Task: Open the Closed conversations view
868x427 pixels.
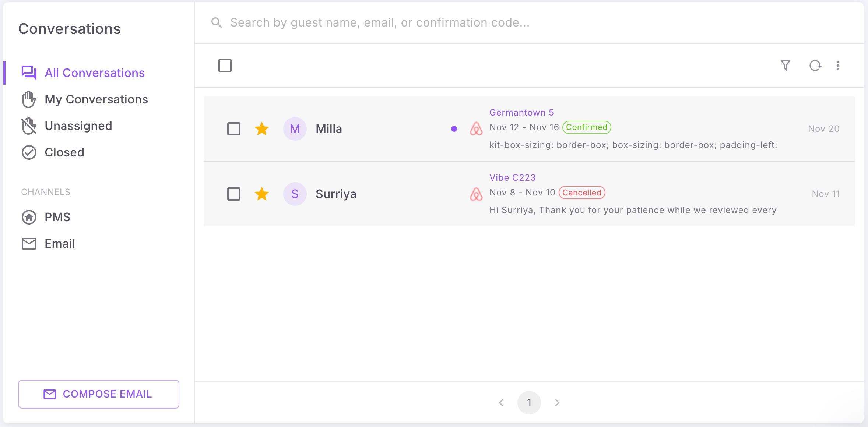Action: point(64,152)
